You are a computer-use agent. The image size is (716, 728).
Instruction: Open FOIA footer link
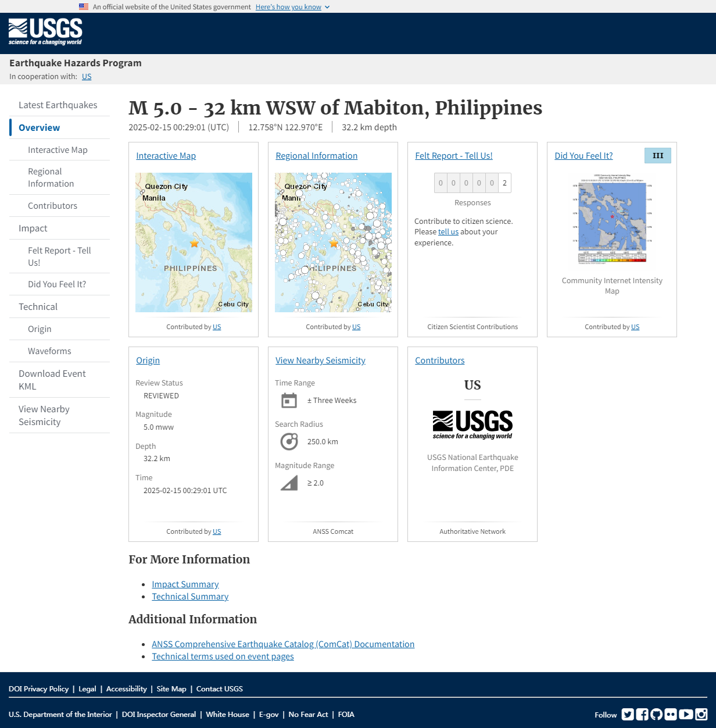[346, 715]
